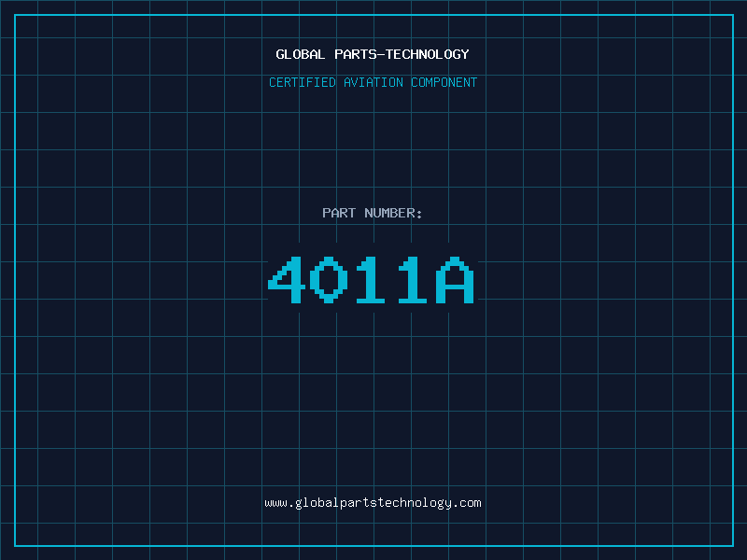The width and height of the screenshot is (747, 560).
Task: Select the part number 4011A
Action: tap(371, 280)
